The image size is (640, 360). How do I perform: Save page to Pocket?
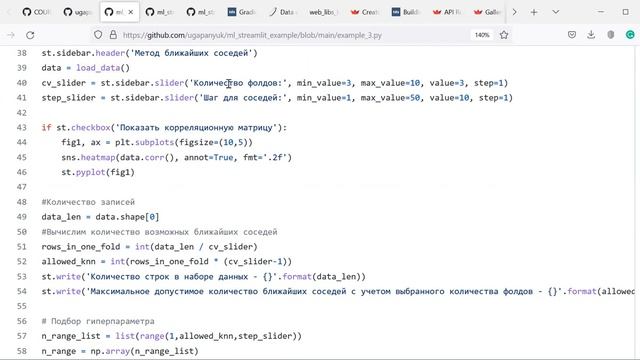click(572, 35)
